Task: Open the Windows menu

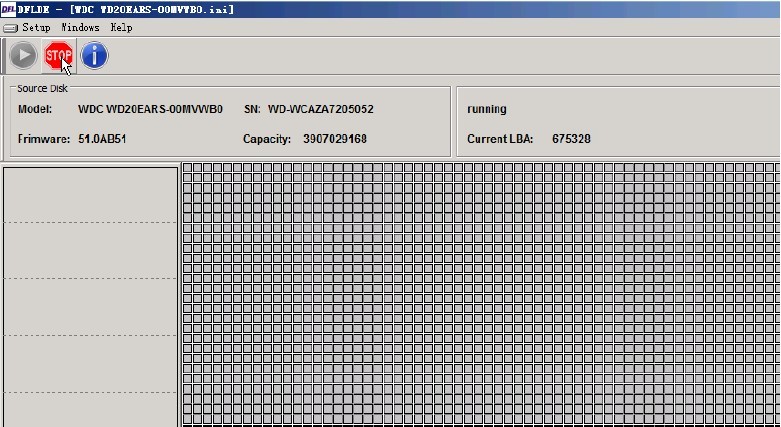Action: click(x=80, y=27)
